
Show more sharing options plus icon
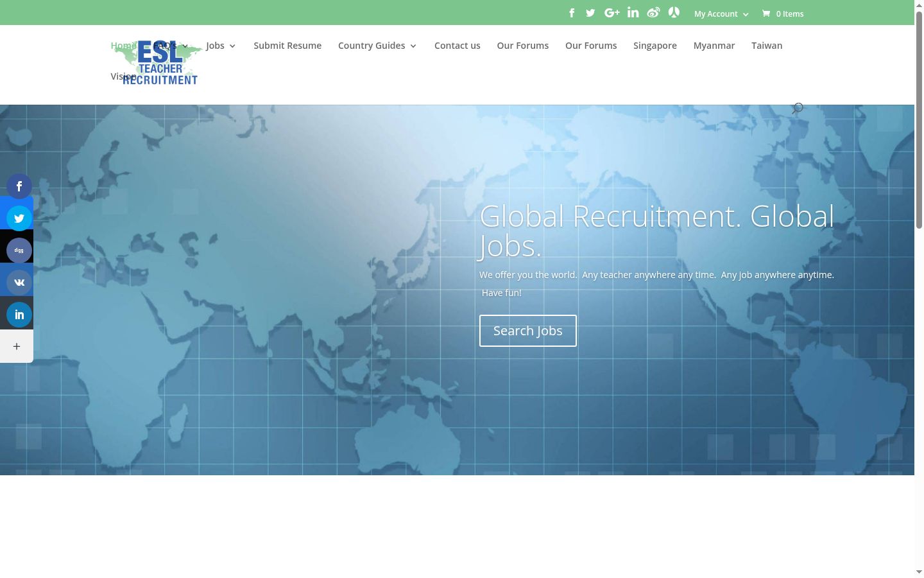tap(17, 346)
